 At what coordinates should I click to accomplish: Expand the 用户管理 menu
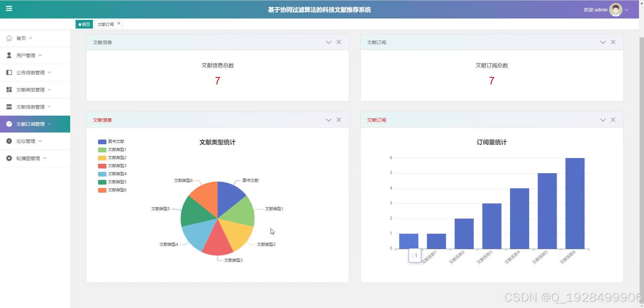click(x=40, y=55)
